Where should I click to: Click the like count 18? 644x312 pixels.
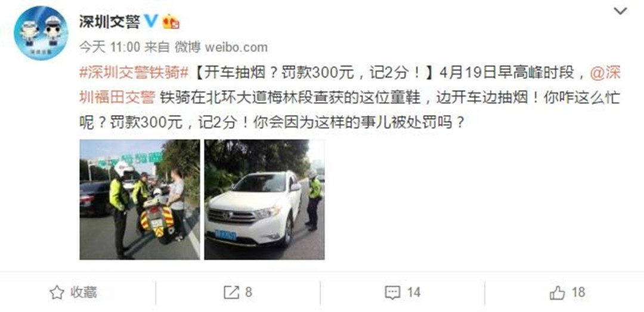578,292
